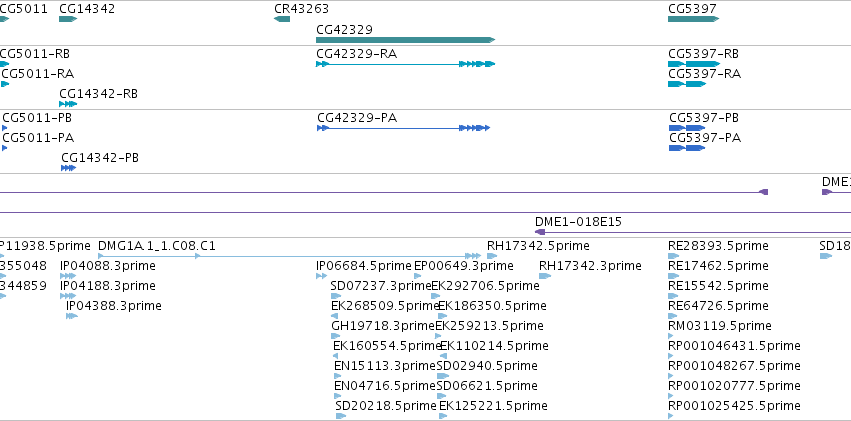Select the CG5397-PA protein glyph
Image resolution: width=851 pixels, height=421 pixels.
pos(687,148)
